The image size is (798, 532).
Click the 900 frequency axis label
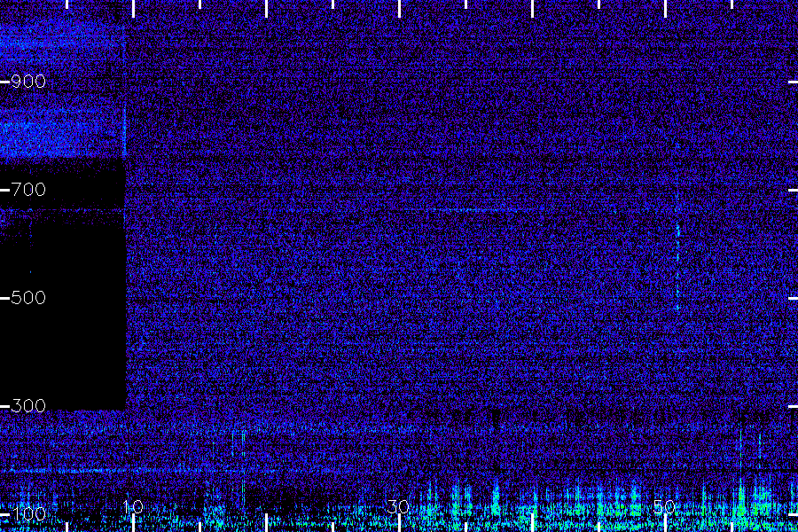28,82
